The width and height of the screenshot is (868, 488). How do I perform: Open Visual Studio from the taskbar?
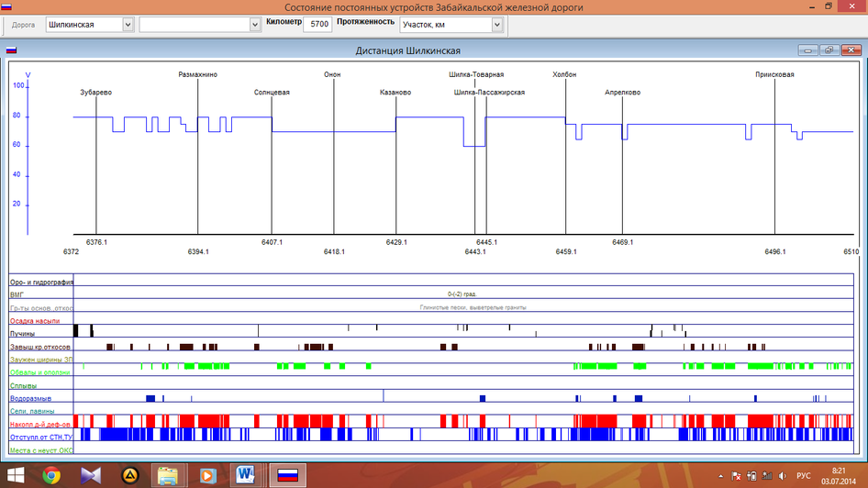pyautogui.click(x=91, y=475)
